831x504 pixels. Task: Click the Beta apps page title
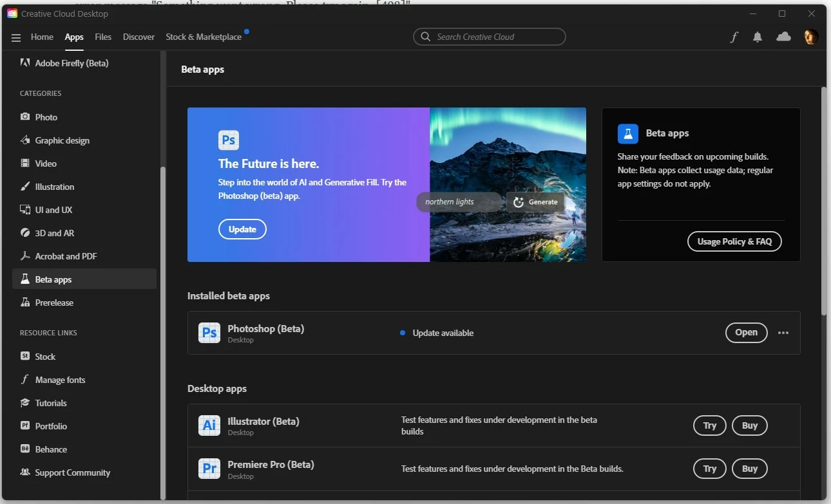[x=203, y=69]
